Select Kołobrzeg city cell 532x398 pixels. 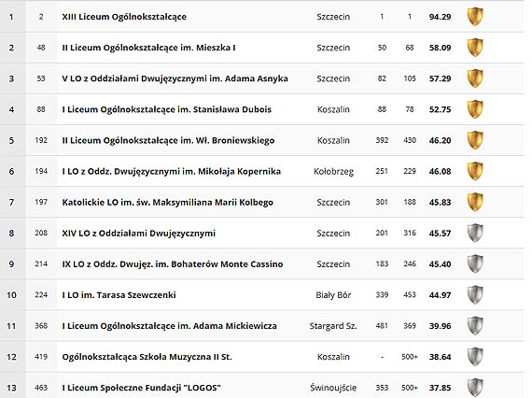[333, 171]
